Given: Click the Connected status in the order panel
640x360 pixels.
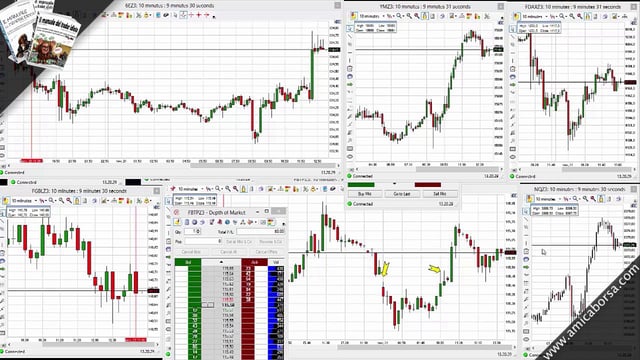Looking at the screenshot, I should [x=363, y=204].
